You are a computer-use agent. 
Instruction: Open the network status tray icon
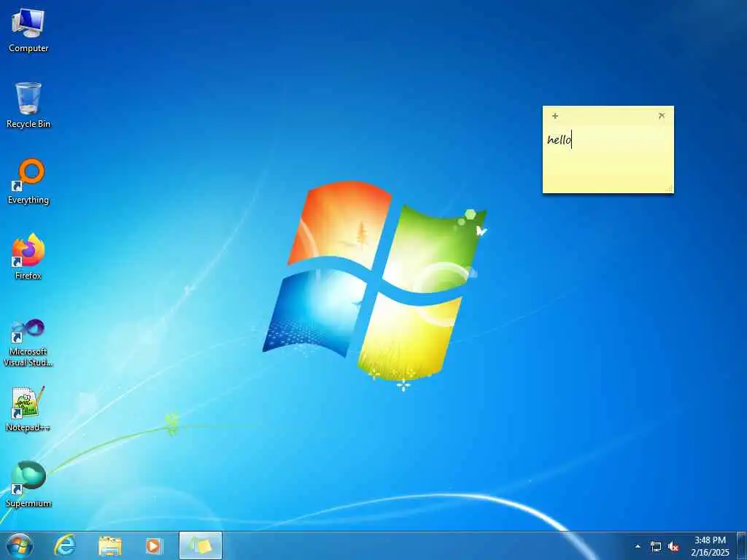[656, 547]
